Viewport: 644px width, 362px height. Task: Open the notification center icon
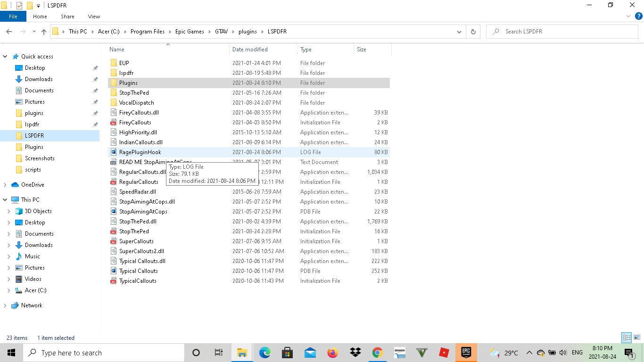[629, 353]
